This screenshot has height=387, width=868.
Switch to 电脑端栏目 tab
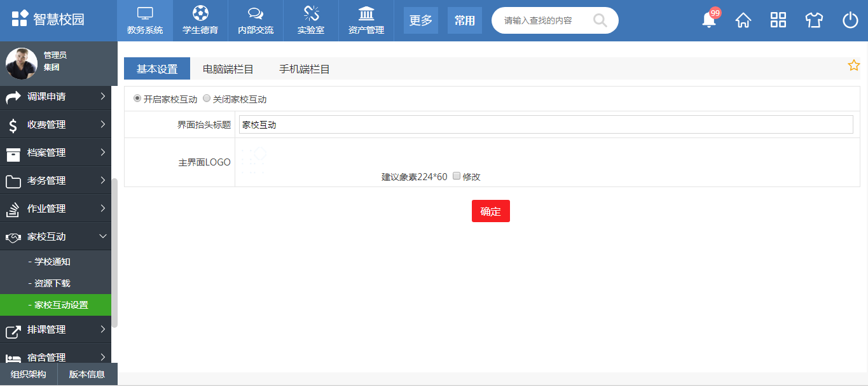[x=228, y=69]
